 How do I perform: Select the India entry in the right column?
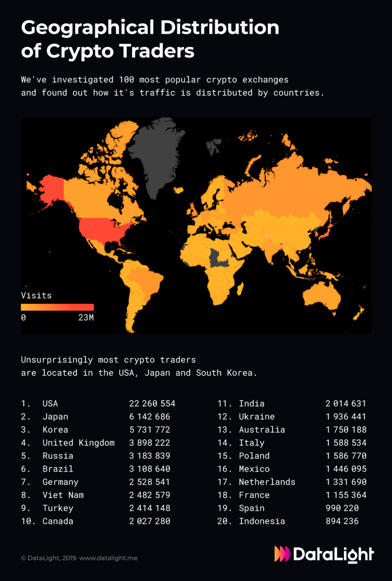[251, 404]
